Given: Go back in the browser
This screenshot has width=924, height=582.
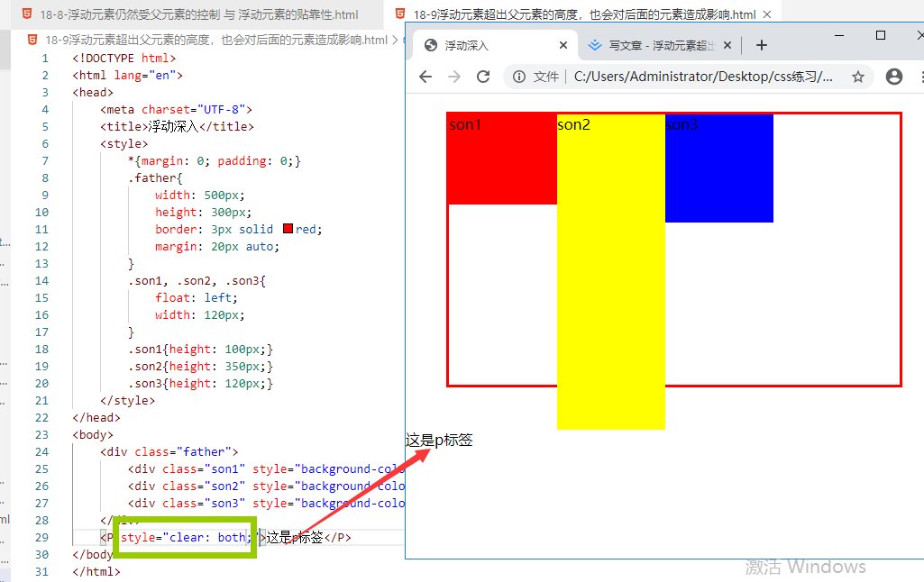Looking at the screenshot, I should click(x=425, y=77).
